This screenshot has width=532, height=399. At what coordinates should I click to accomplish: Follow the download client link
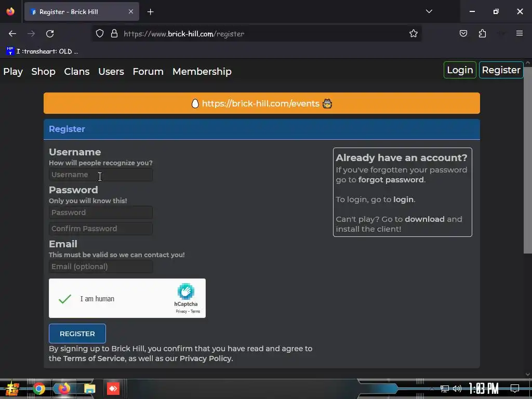(x=424, y=219)
